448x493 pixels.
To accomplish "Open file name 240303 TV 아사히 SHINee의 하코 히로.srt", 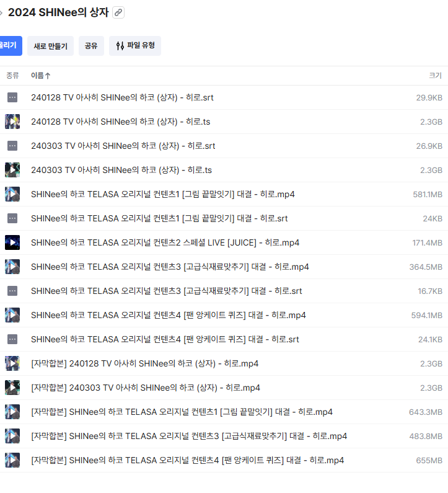I will point(123,146).
